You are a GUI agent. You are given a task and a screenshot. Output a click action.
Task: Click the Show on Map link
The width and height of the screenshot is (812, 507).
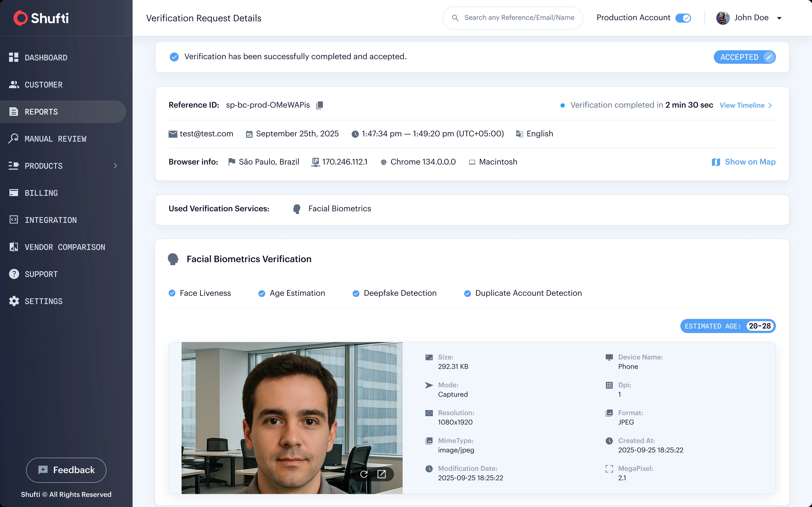[750, 162]
